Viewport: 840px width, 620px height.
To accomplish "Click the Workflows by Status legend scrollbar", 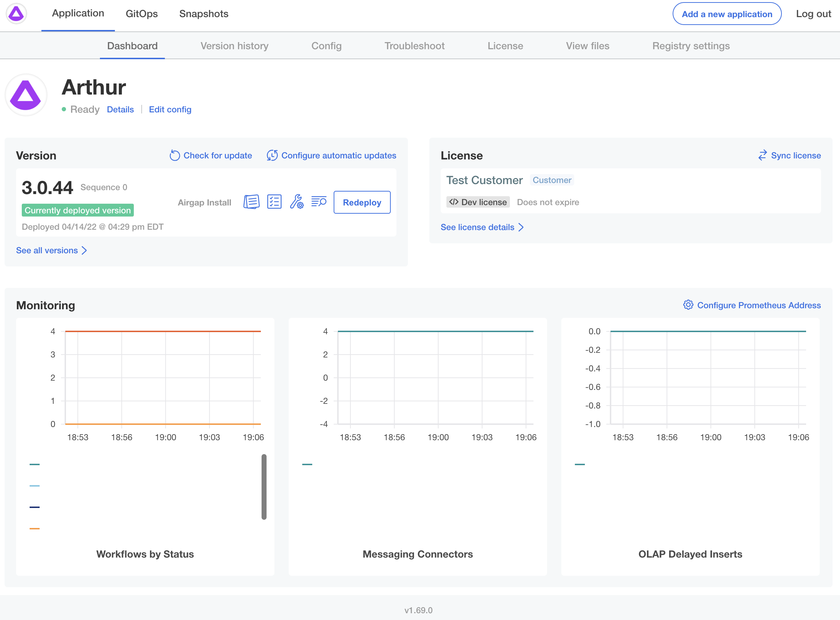I will click(x=264, y=487).
